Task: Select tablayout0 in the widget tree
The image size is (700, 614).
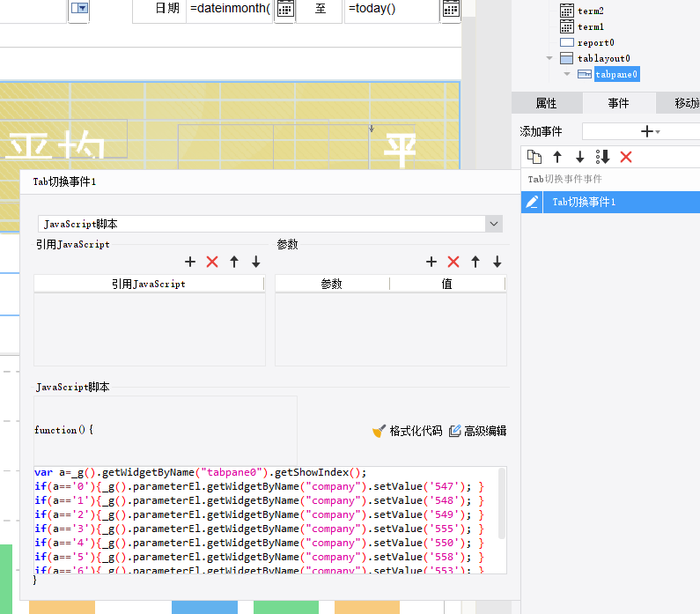Action: tap(603, 58)
